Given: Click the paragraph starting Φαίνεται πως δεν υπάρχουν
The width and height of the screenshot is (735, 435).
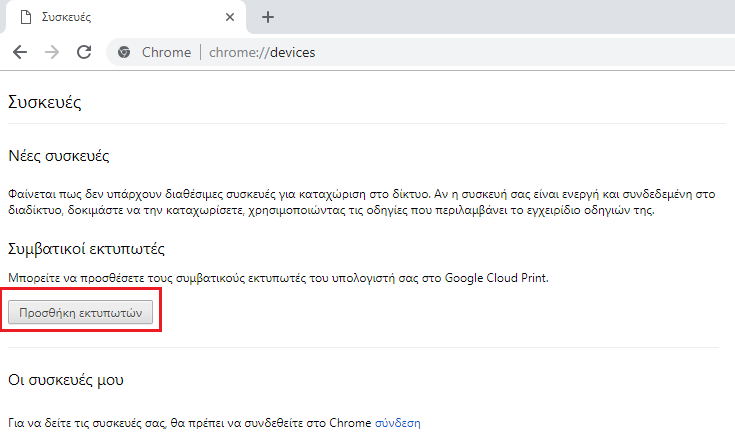Looking at the screenshot, I should (361, 202).
